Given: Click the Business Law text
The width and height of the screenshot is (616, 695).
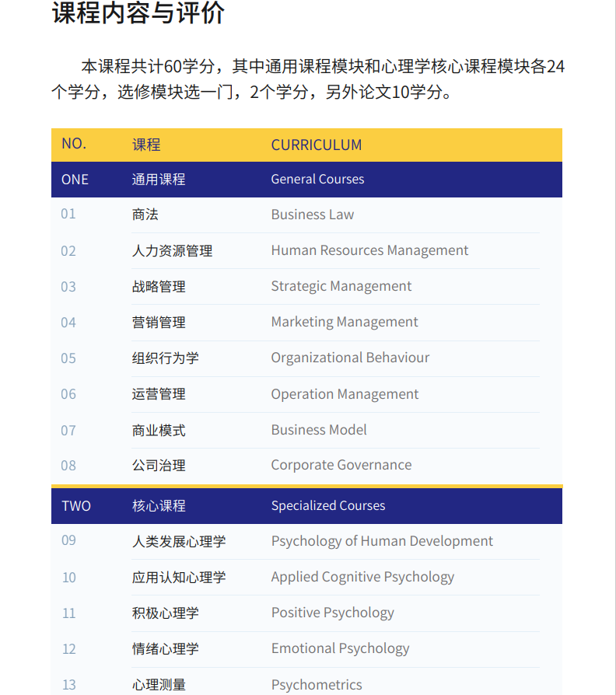Looking at the screenshot, I should tap(313, 215).
